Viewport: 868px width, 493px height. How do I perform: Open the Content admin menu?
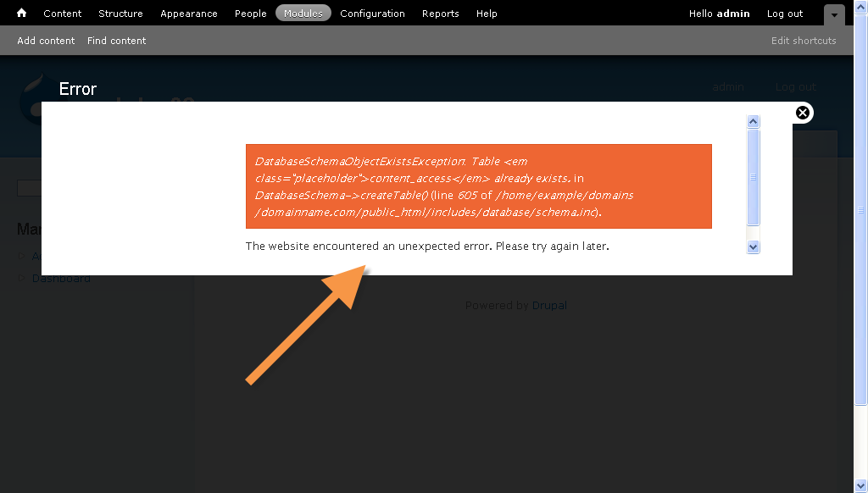(x=63, y=14)
